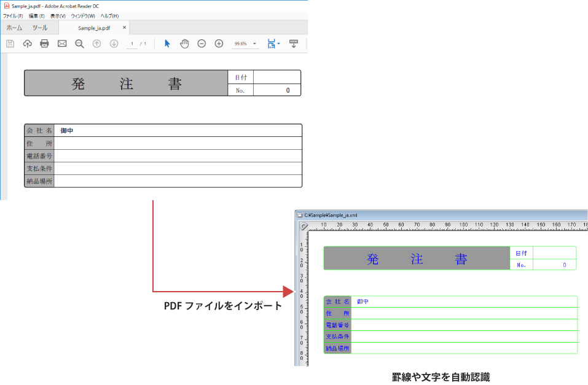
Task: Go to previous page arrow
Action: click(96, 44)
